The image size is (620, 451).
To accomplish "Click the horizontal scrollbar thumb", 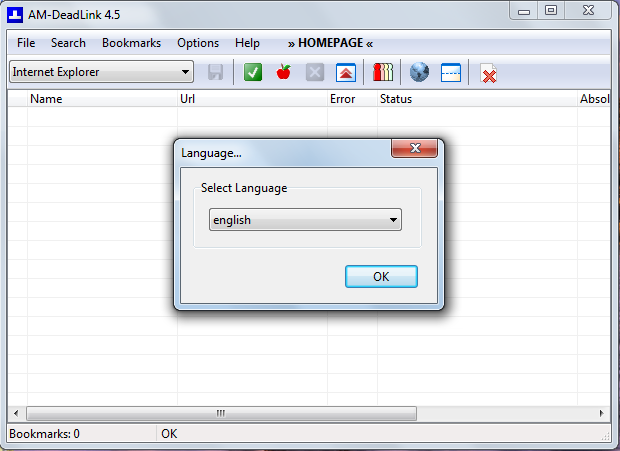I will [x=221, y=413].
